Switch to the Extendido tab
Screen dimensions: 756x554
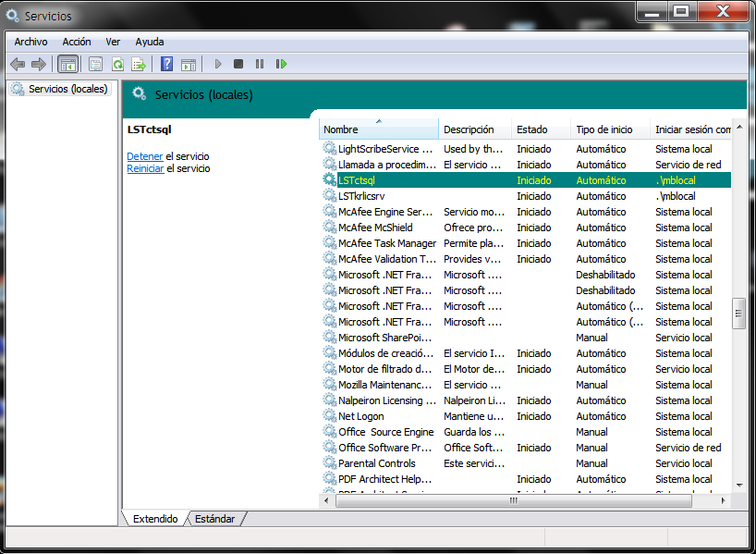point(155,519)
